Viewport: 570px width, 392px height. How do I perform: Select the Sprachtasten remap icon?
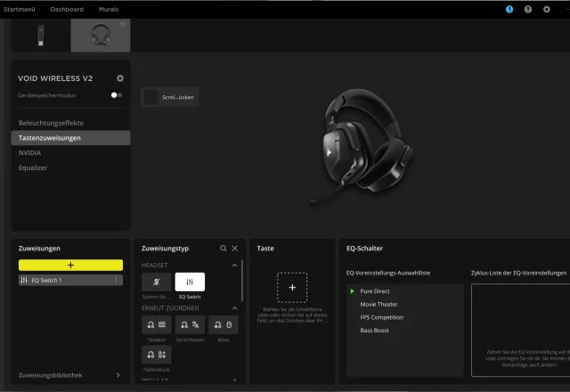point(190,325)
